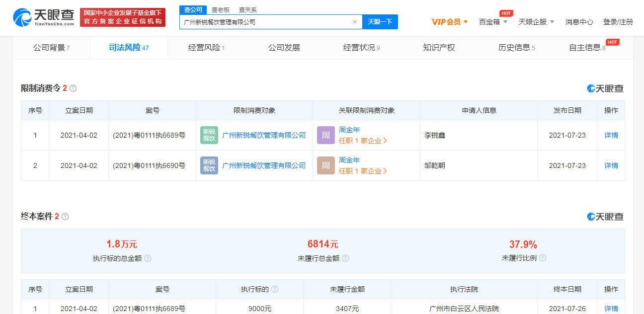Open the VIP会员 dropdown menu
The image size is (644, 314).
pos(449,22)
